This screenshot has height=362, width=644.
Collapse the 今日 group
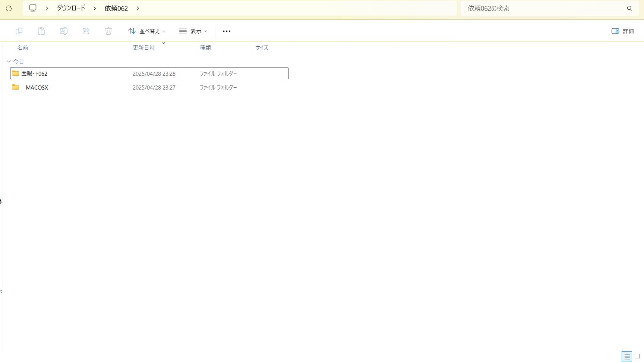coord(9,61)
